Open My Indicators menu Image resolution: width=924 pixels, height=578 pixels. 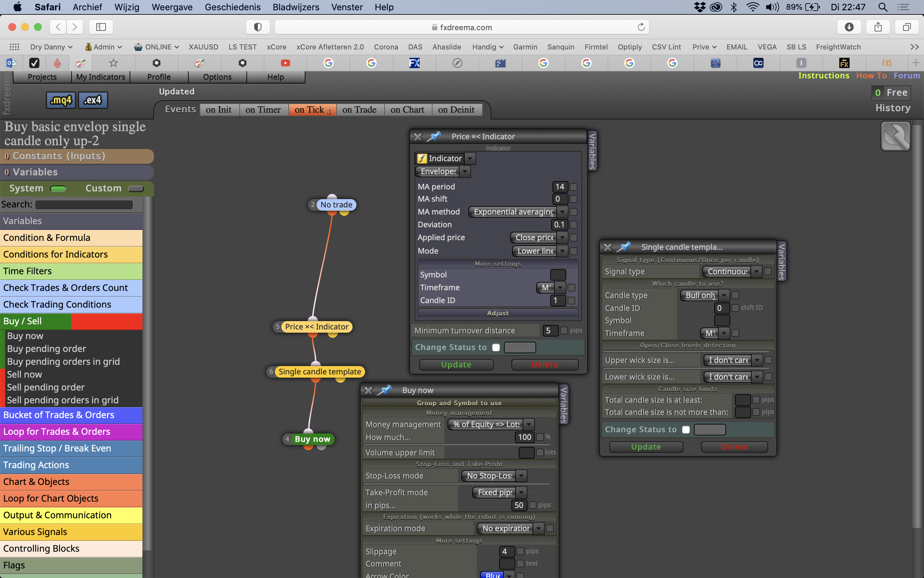point(100,77)
